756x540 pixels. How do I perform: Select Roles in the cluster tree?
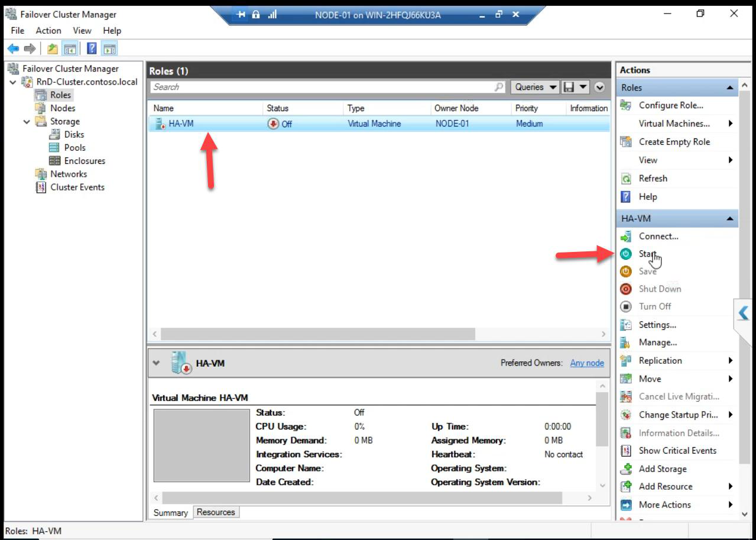pos(60,95)
